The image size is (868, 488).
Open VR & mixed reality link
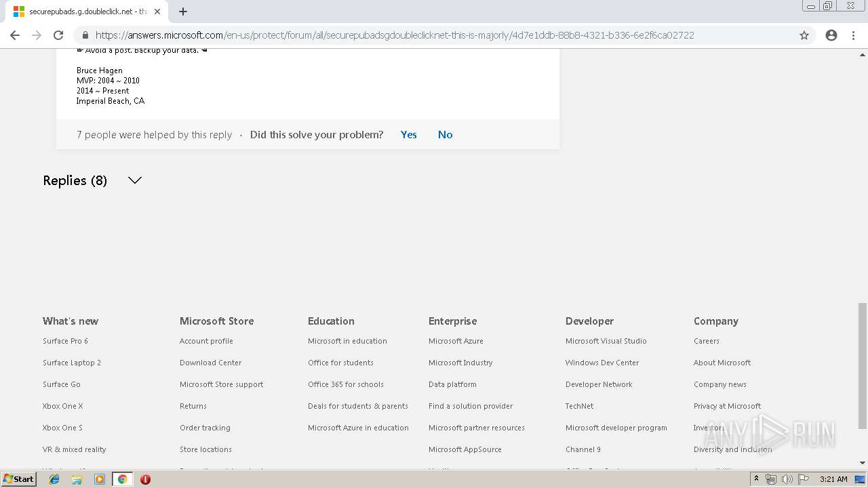point(75,449)
